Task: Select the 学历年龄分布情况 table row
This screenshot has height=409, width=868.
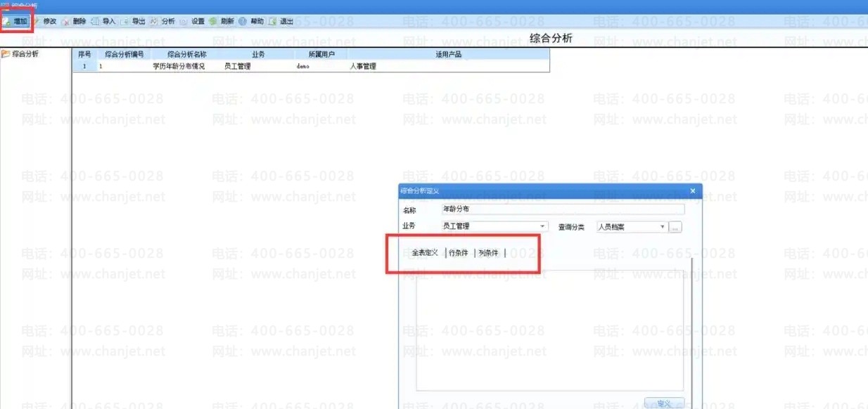Action: [179, 67]
